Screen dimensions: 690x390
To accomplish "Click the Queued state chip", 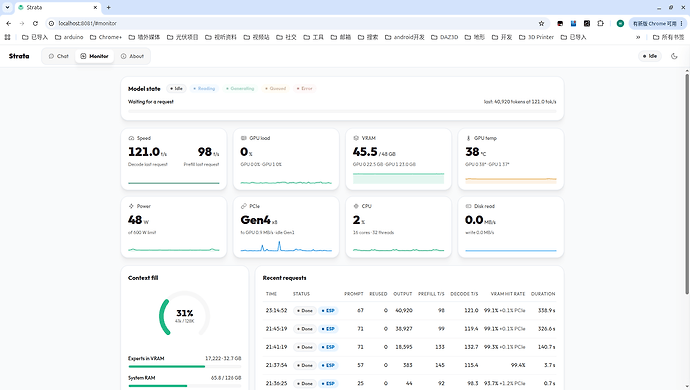I will pos(275,88).
